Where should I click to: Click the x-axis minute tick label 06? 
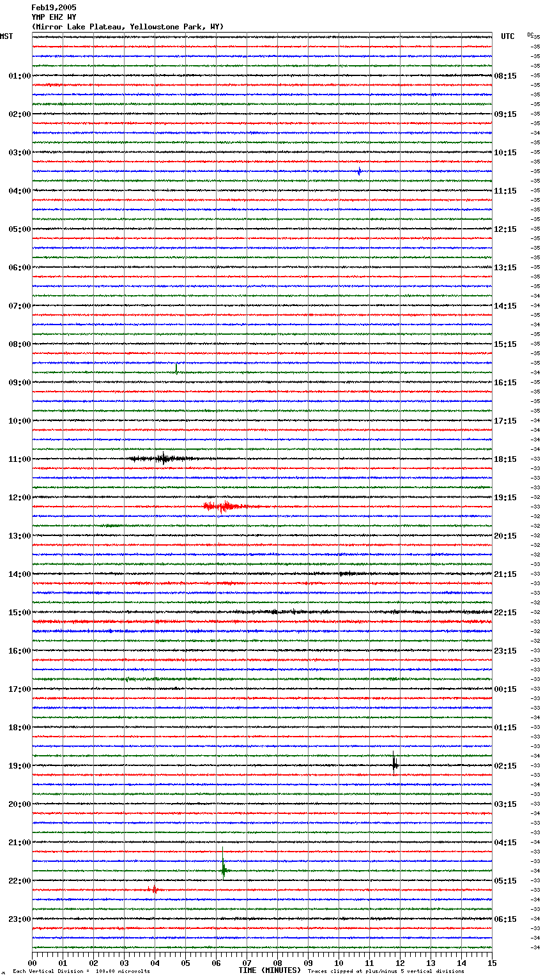[x=216, y=963]
